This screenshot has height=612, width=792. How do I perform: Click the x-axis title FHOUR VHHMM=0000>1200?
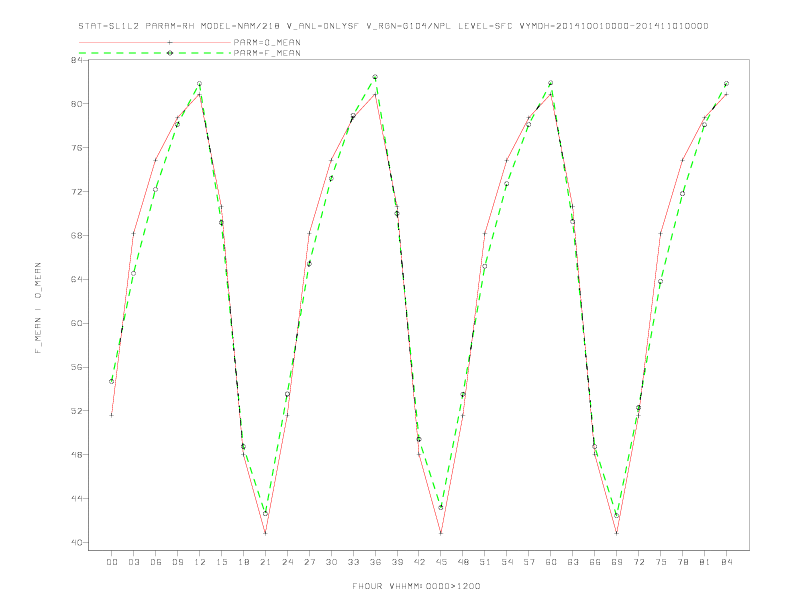416,586
